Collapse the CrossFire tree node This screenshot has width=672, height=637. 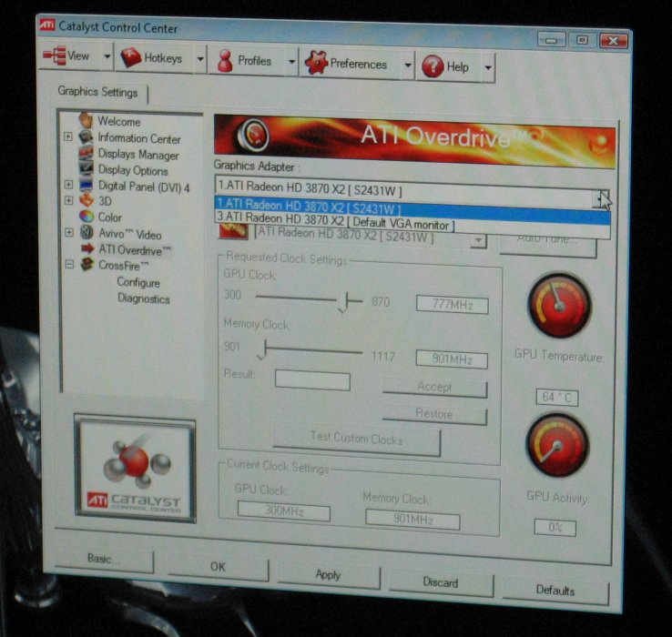(69, 264)
